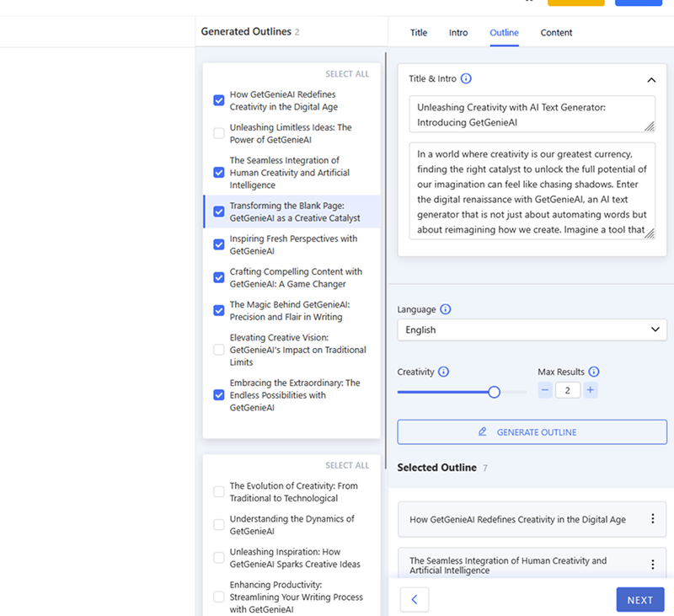The width and height of the screenshot is (674, 616).
Task: Check 'Unleashing Inspiration' checkbox
Action: (x=219, y=558)
